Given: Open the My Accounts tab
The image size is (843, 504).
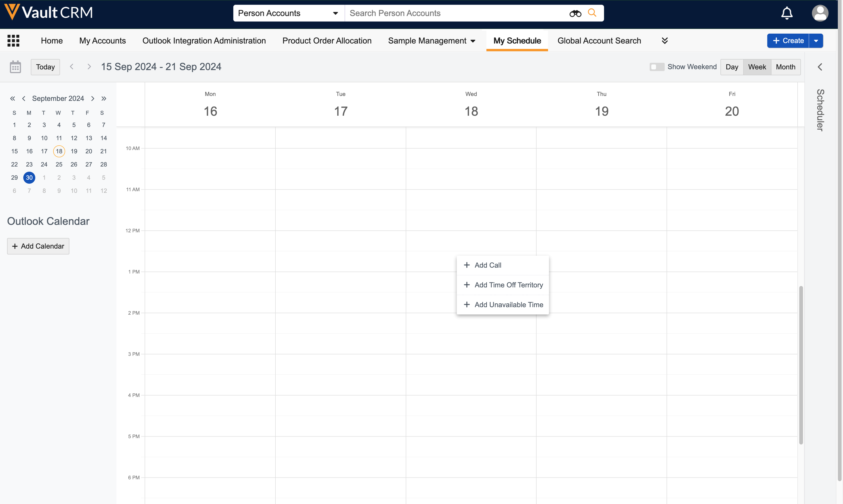Looking at the screenshot, I should pyautogui.click(x=102, y=41).
